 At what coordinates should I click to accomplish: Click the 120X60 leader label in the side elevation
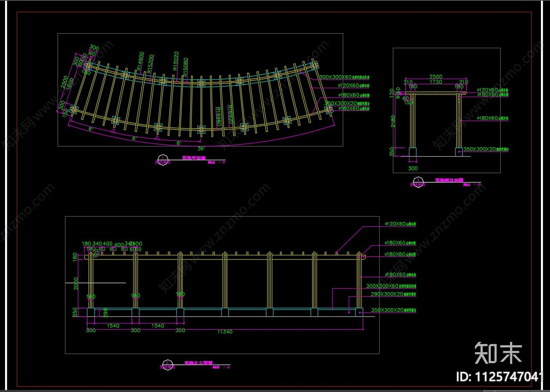click(x=493, y=90)
